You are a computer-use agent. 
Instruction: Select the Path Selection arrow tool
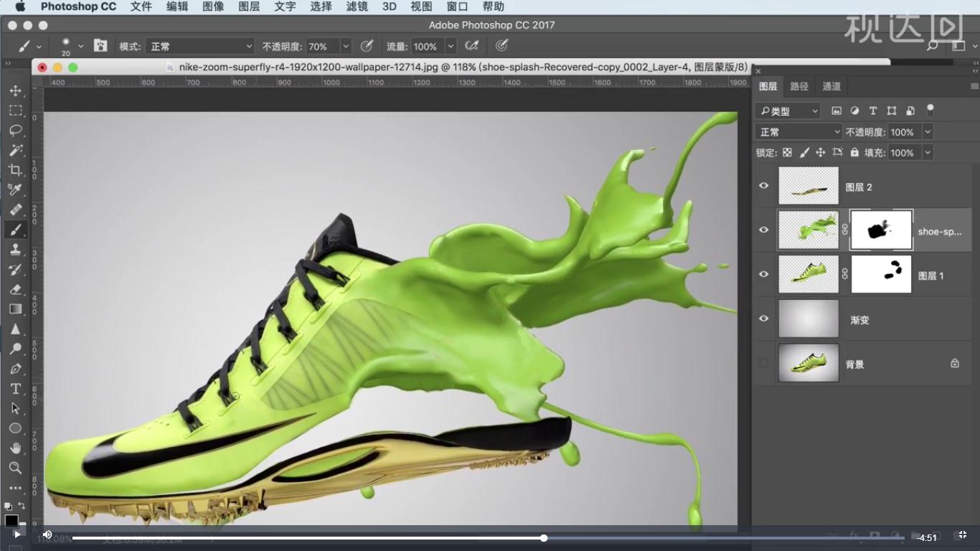15,408
